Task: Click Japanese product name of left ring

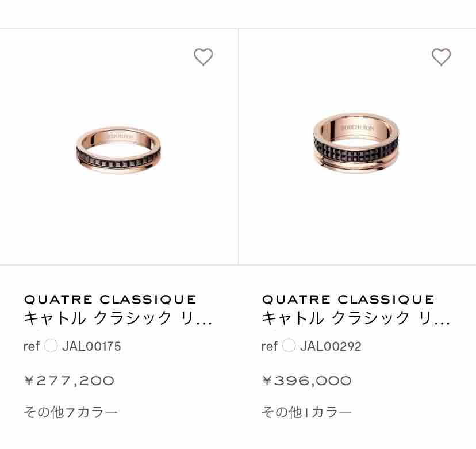Action: point(118,318)
